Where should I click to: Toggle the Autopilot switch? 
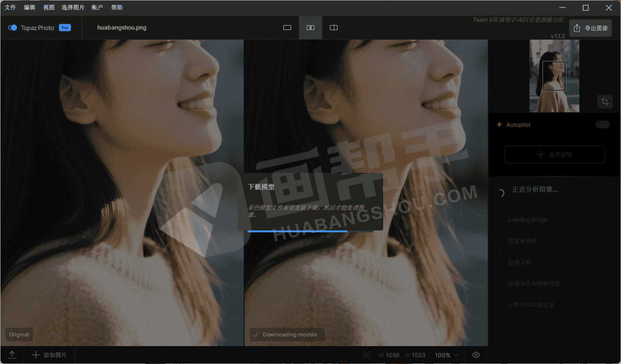coord(602,125)
